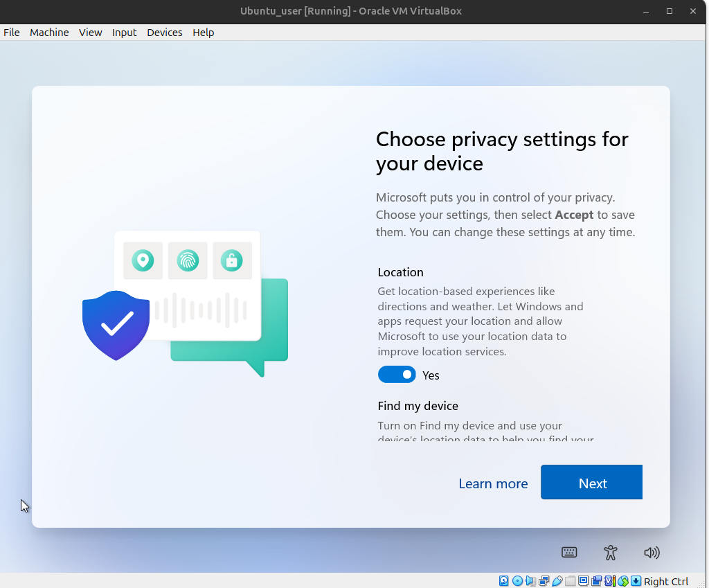The height and width of the screenshot is (588, 709).
Task: Click the keyboard capture arrow icon
Action: click(636, 581)
